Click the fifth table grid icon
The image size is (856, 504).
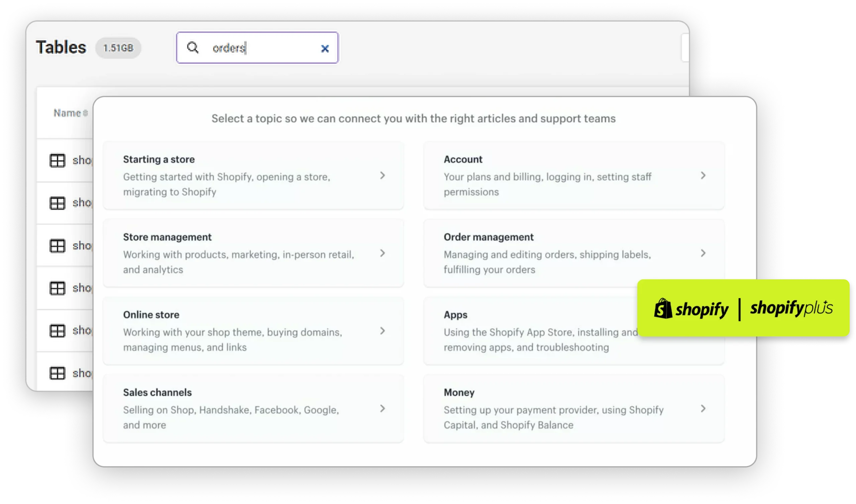[57, 330]
